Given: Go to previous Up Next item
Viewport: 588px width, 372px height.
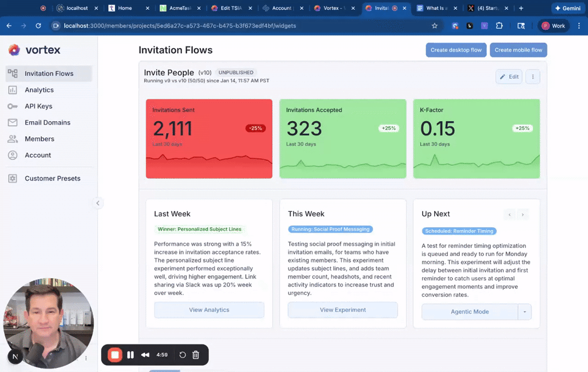Looking at the screenshot, I should coord(510,215).
